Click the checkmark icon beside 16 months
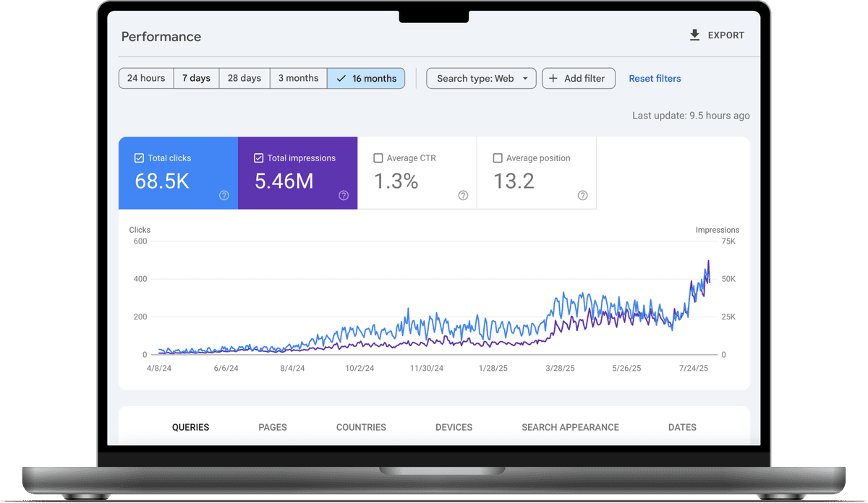This screenshot has height=503, width=868. [341, 79]
